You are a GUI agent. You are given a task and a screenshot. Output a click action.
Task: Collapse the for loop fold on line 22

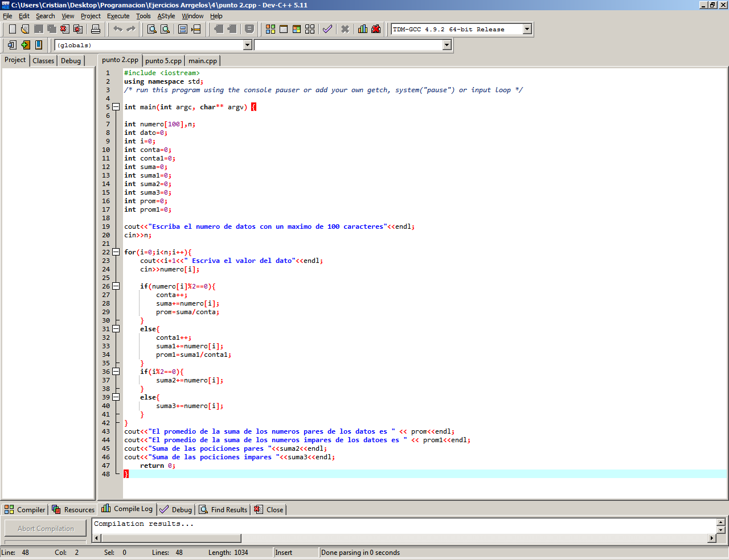tap(116, 252)
